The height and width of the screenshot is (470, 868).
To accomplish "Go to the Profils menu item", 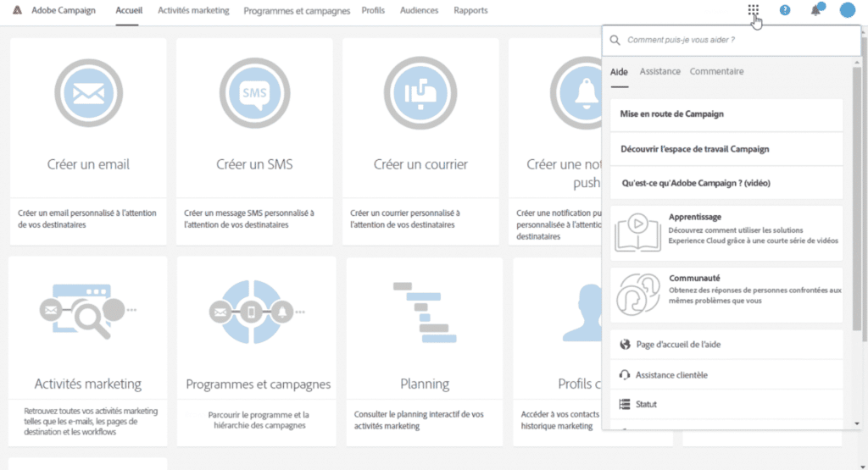I will point(373,11).
